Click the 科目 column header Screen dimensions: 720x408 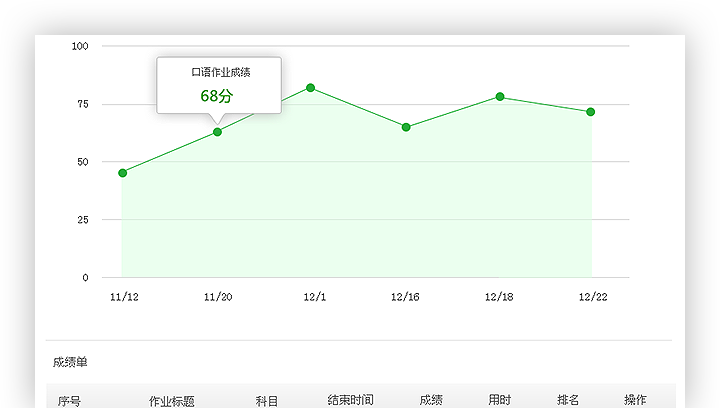(267, 400)
